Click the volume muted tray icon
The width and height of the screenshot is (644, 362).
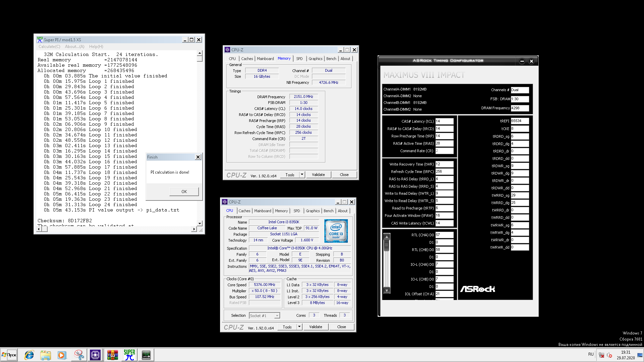[609, 355]
